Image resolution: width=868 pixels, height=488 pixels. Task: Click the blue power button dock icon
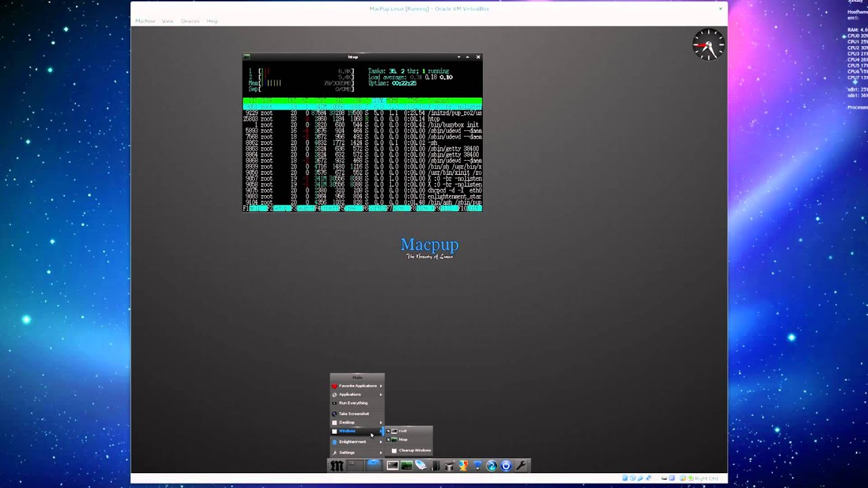(x=506, y=466)
